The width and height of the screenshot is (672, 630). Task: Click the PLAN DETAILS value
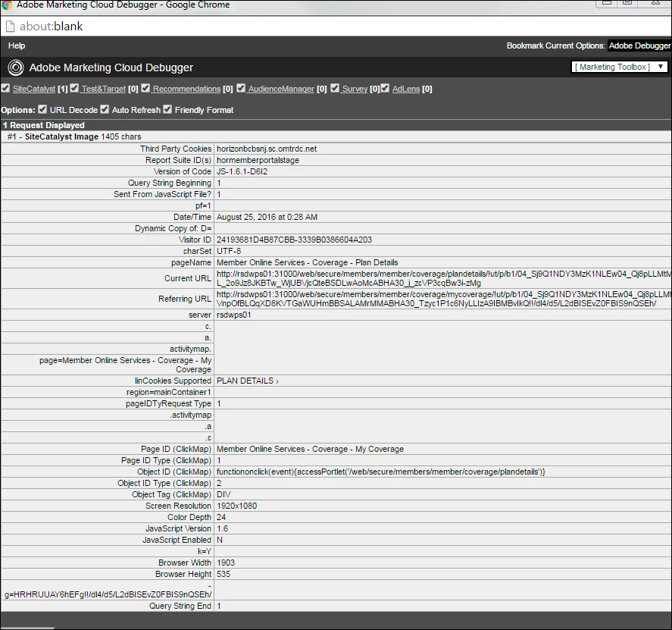(x=247, y=381)
